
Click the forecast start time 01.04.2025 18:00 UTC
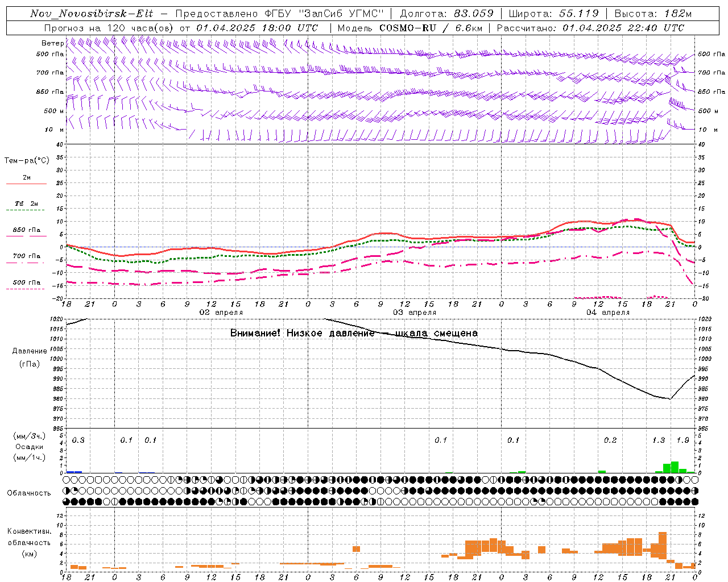coord(257,28)
